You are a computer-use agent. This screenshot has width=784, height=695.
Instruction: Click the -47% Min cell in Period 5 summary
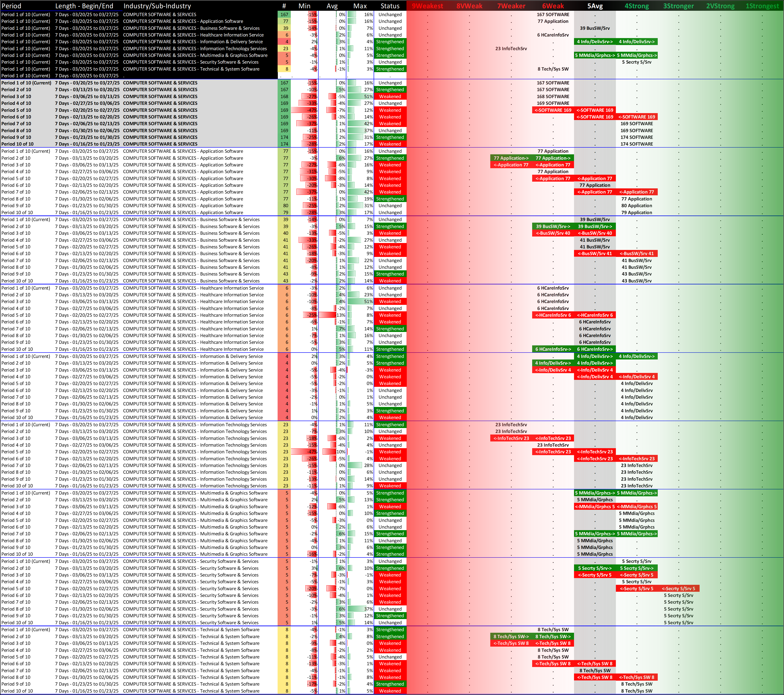[312, 110]
